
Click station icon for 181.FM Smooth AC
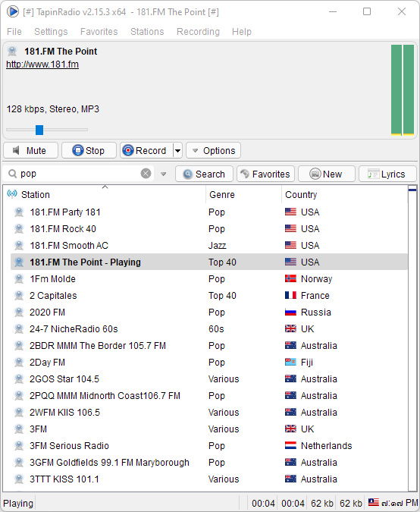[x=19, y=246]
